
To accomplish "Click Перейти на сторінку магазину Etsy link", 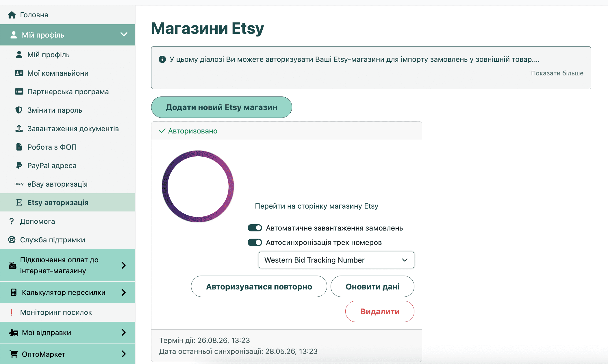I will tap(316, 206).
